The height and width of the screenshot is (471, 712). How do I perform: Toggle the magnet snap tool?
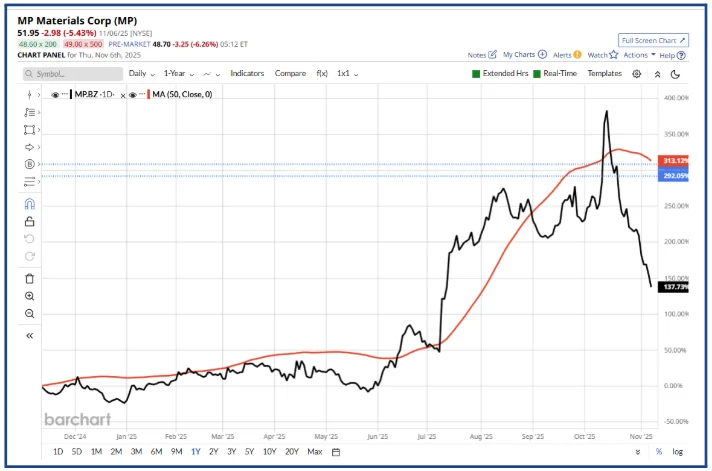[30, 203]
